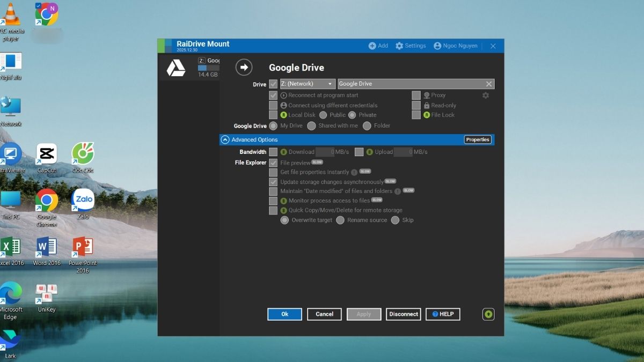This screenshot has height=362, width=644.
Task: Open Zalo desktop shortcut
Action: (83, 204)
